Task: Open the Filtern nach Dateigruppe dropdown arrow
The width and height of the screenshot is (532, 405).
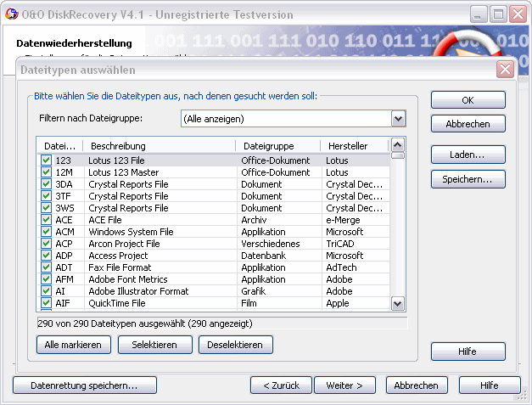Action: 398,119
